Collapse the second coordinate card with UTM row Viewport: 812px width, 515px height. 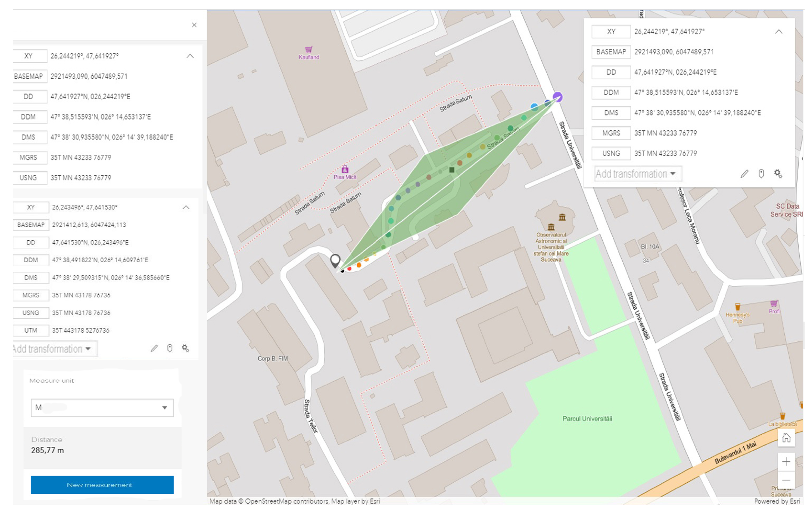click(x=186, y=208)
